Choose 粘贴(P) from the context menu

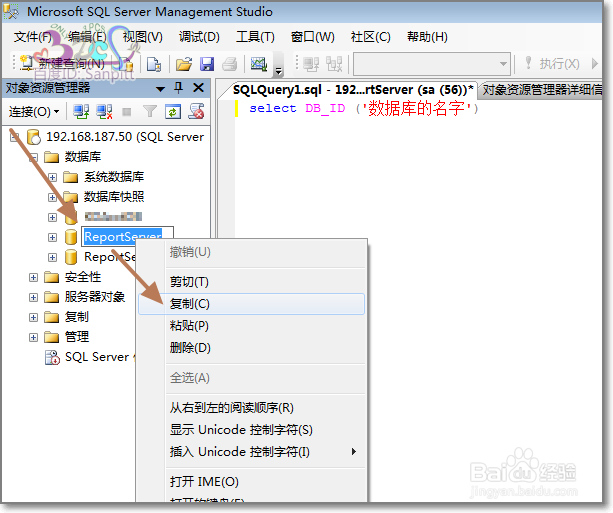(251, 326)
